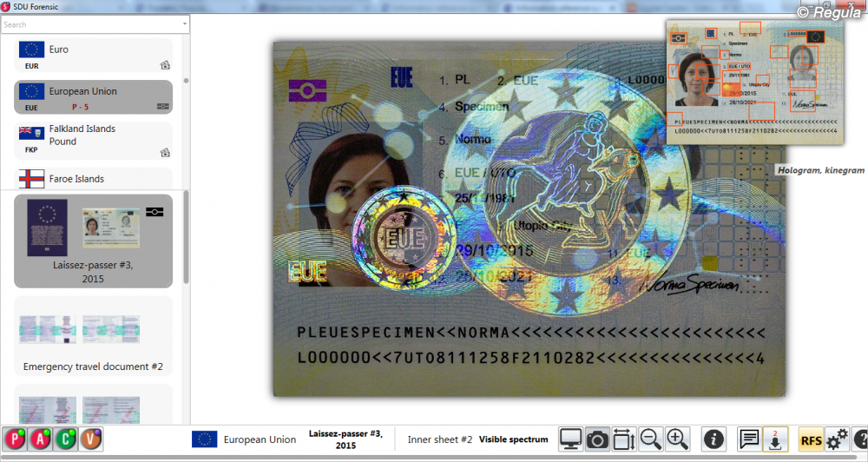Click the monitor display icon
This screenshot has height=462, width=868.
coord(570,439)
